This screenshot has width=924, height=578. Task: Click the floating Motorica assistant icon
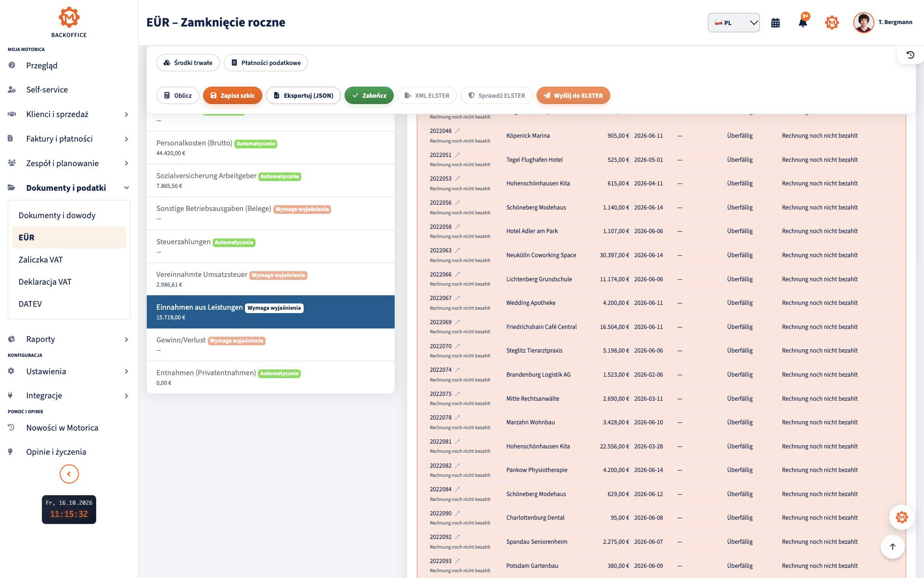(x=901, y=517)
